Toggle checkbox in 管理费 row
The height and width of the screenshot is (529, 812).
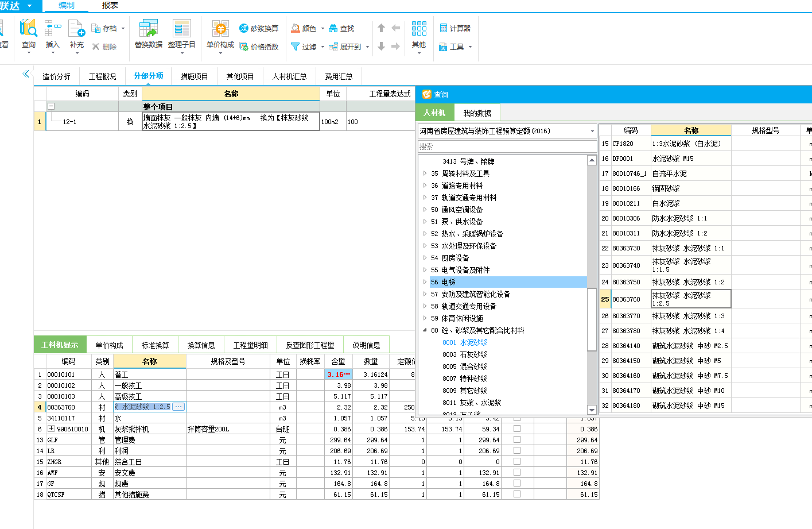(517, 439)
